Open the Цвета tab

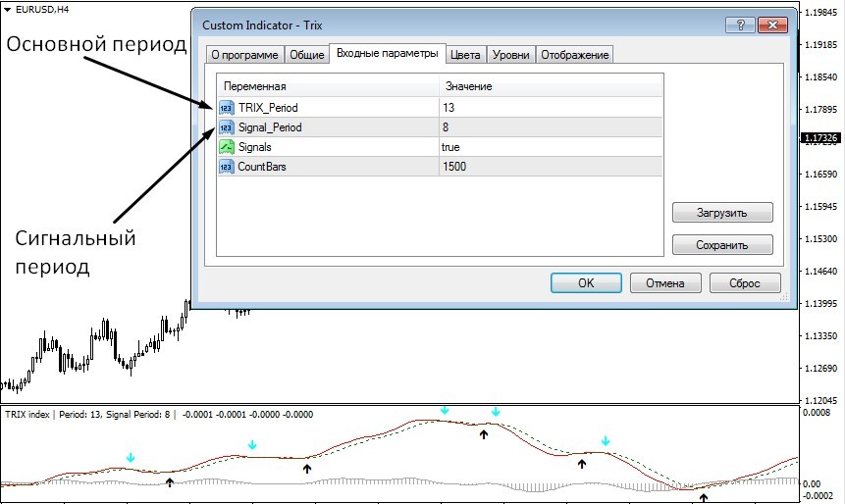click(x=465, y=55)
